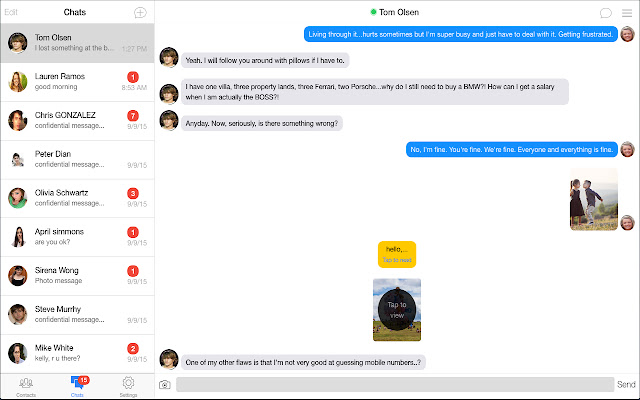Viewport: 640px width, 400px height.
Task: Open Peter Dian chat
Action: pyautogui.click(x=77, y=159)
